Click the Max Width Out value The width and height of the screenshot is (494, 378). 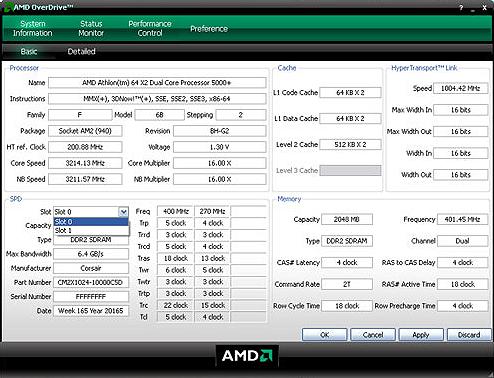click(x=460, y=132)
